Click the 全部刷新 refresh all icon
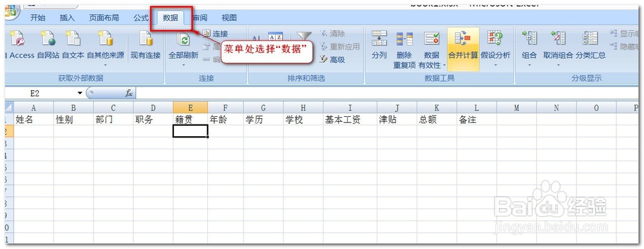 pos(184,39)
